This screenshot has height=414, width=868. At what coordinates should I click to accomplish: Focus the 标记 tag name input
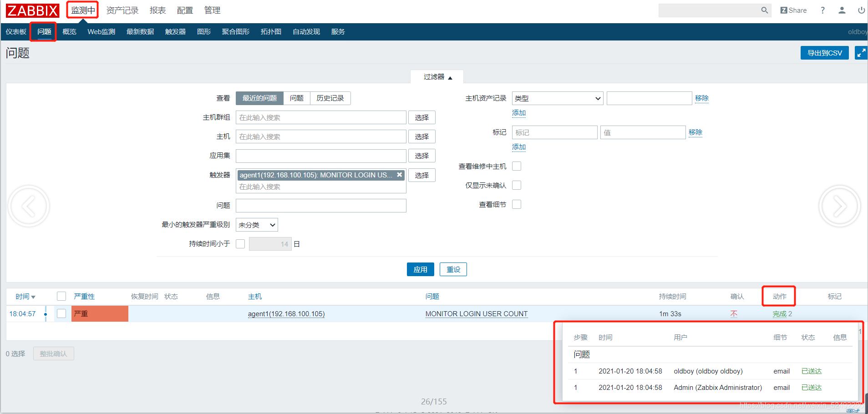554,132
